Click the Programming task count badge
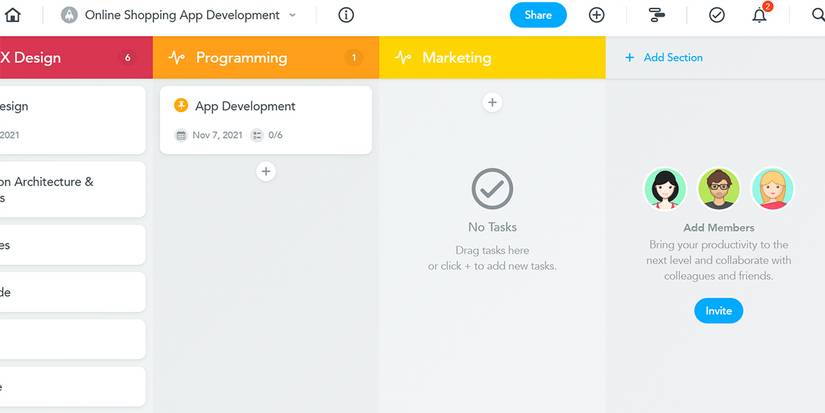 (x=354, y=58)
